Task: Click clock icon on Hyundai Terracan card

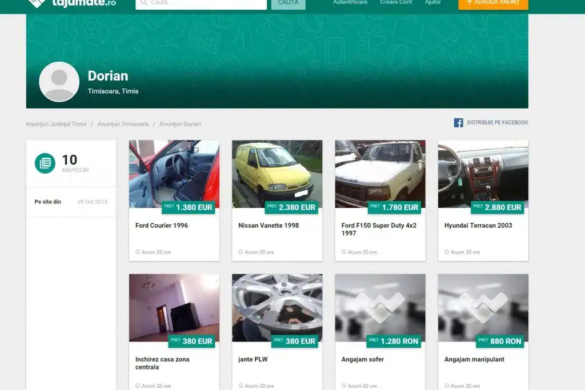Action: (x=447, y=252)
